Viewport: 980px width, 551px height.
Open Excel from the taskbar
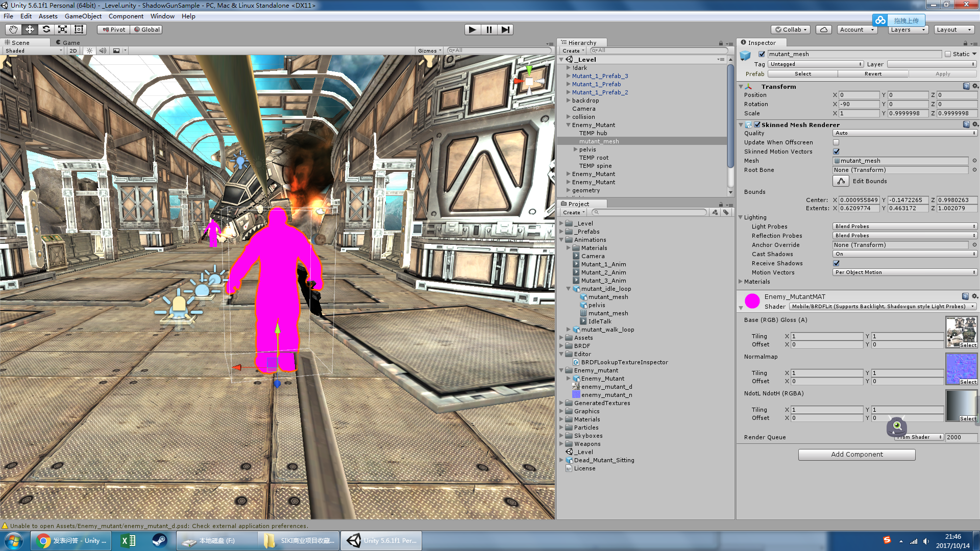(x=128, y=541)
